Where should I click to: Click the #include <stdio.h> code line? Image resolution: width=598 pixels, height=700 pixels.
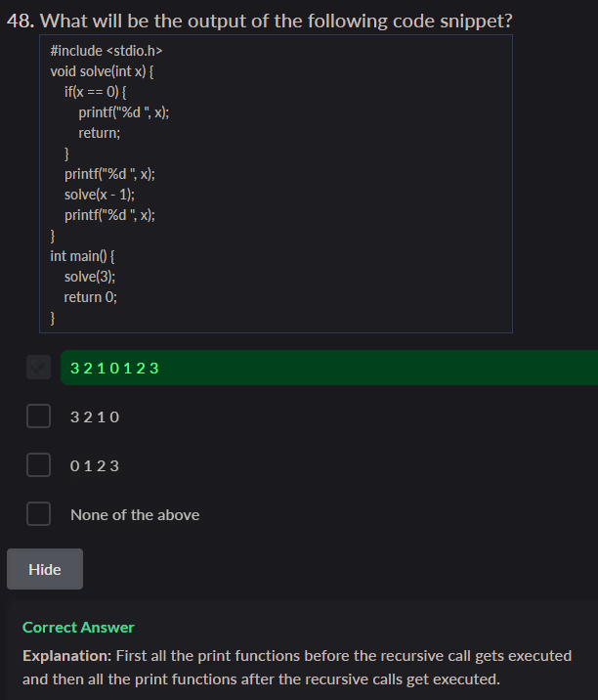[107, 51]
